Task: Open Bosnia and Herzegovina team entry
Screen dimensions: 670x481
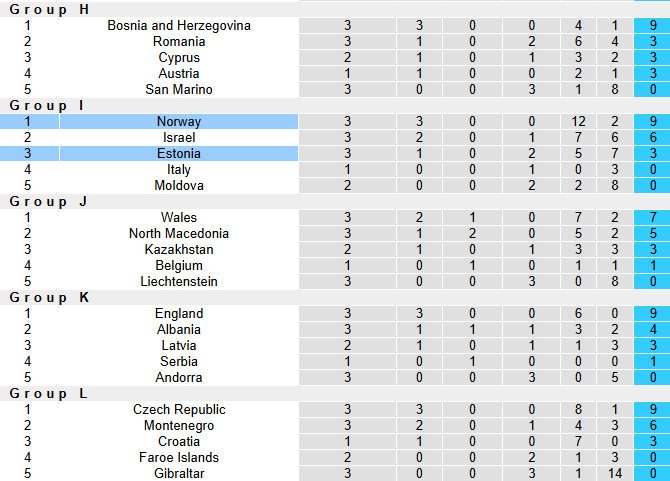Action: tap(179, 26)
